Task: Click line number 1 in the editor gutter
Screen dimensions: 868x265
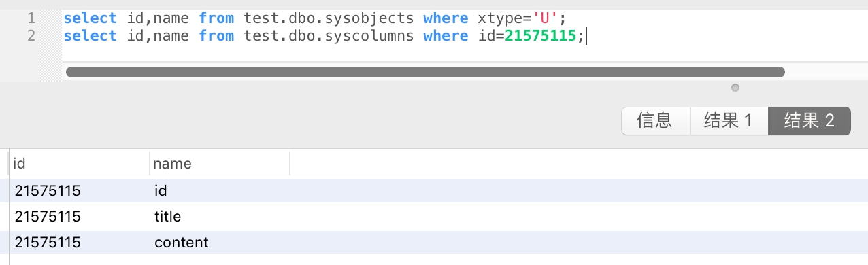Action: click(31, 18)
